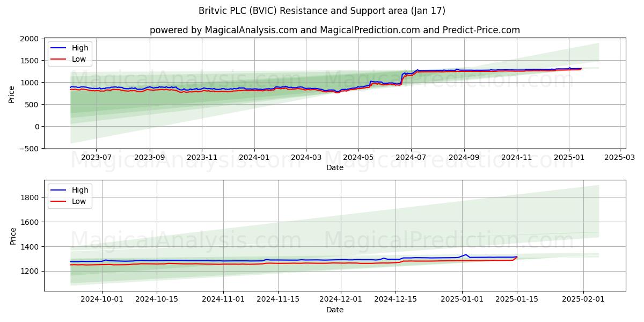Click the '1200' y-axis label on the bottom chart

tap(30, 272)
